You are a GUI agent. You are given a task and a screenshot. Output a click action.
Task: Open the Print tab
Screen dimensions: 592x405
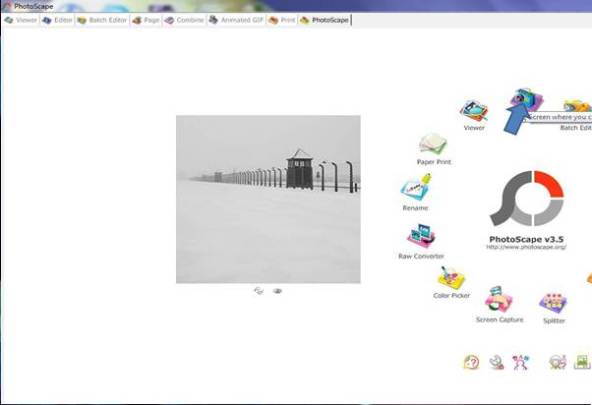click(x=282, y=20)
